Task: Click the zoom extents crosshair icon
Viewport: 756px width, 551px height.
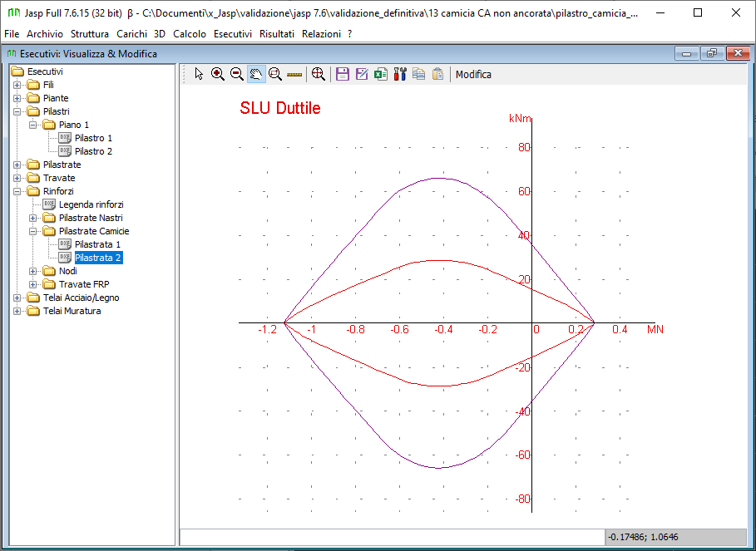Action: (x=318, y=74)
